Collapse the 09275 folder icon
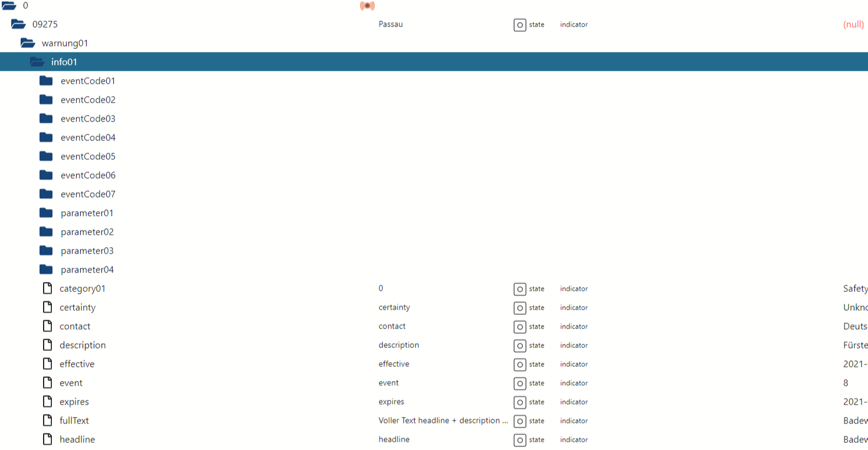 [18, 24]
